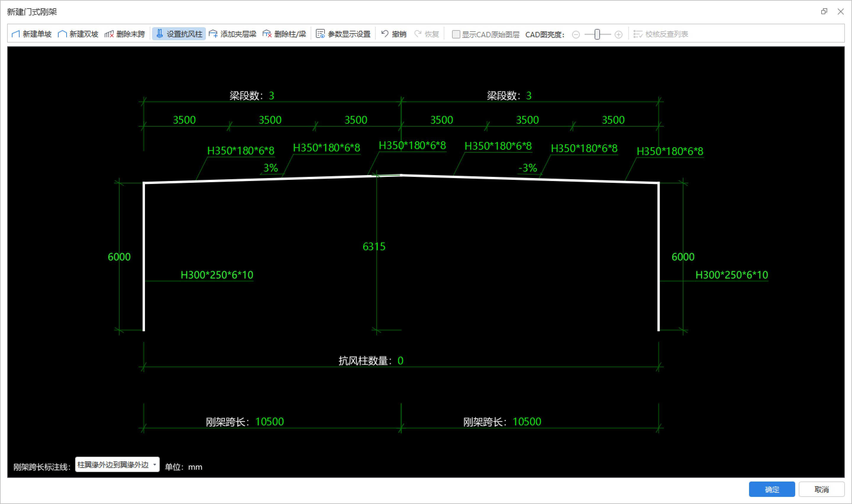852x504 pixels.
Task: Click the blue 确定 confirm button
Action: coord(772,490)
